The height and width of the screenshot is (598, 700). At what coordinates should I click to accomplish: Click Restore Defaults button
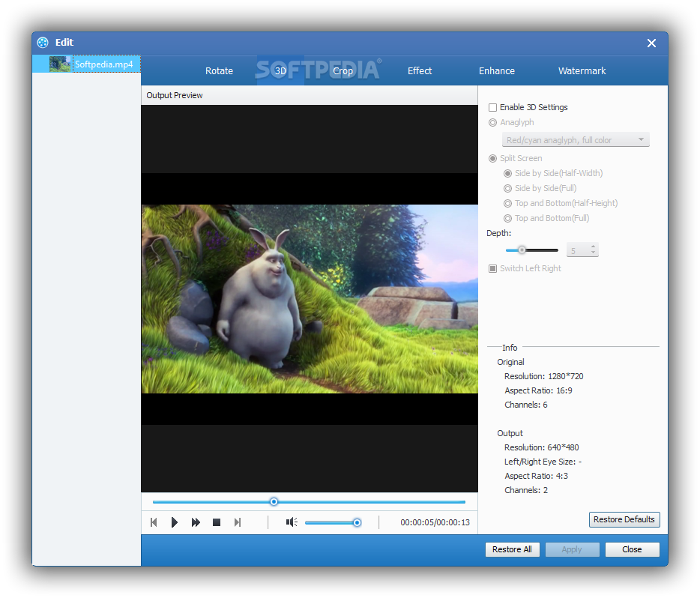(624, 519)
